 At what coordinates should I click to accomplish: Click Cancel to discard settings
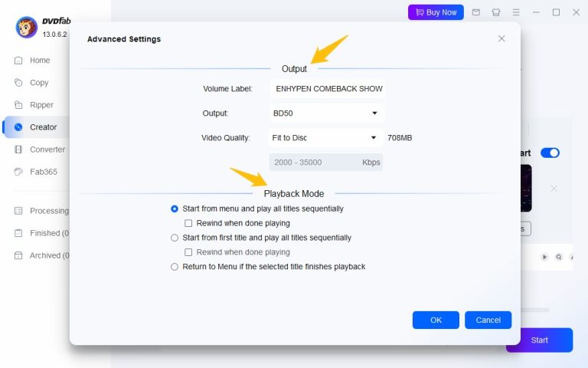[x=488, y=320]
